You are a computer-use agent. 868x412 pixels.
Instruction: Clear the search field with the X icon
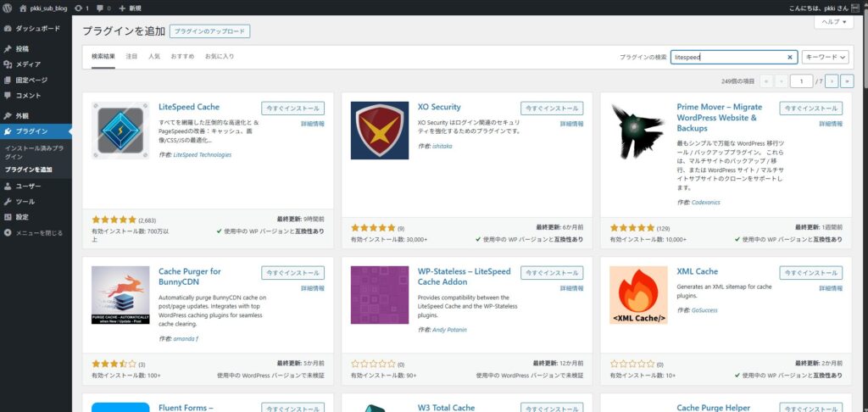(790, 57)
